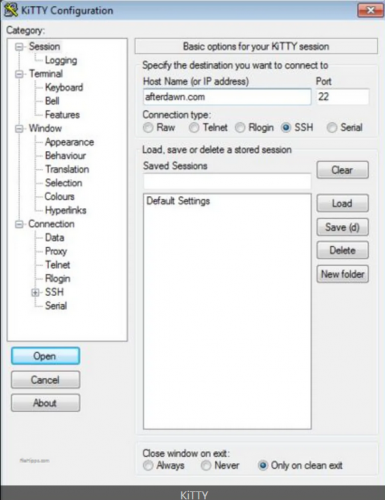Image resolution: width=385 pixels, height=500 pixels.
Task: Load the selected session
Action: coord(342,203)
